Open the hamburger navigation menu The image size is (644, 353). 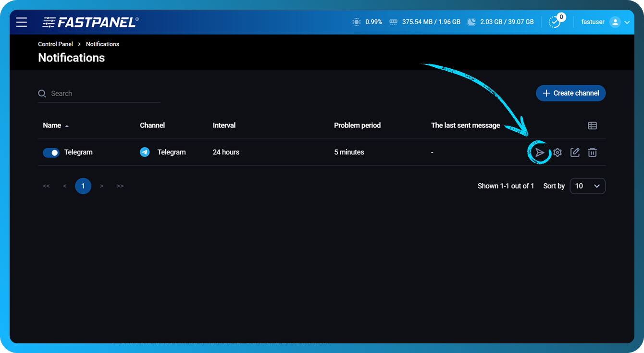22,22
